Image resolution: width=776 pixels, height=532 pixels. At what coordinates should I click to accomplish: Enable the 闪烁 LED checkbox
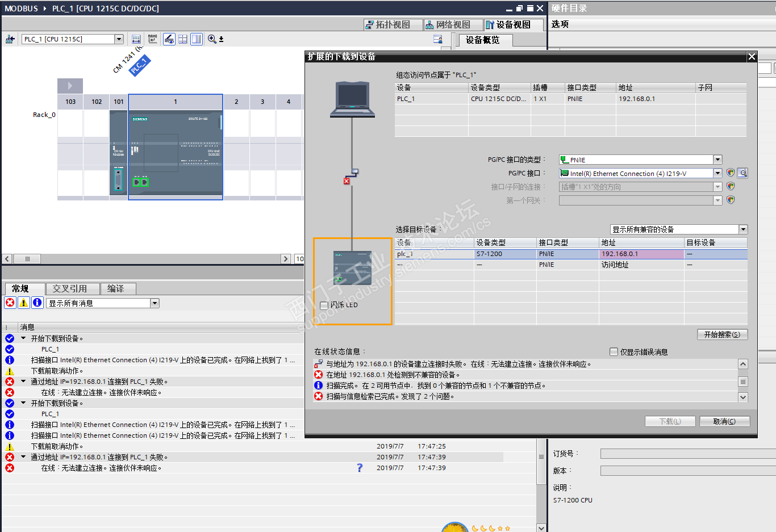point(324,305)
